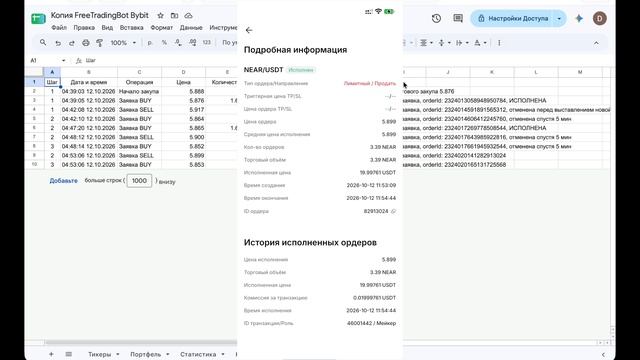Open Gemini sparkle assistant
This screenshot has height=360, width=640.
tap(579, 18)
